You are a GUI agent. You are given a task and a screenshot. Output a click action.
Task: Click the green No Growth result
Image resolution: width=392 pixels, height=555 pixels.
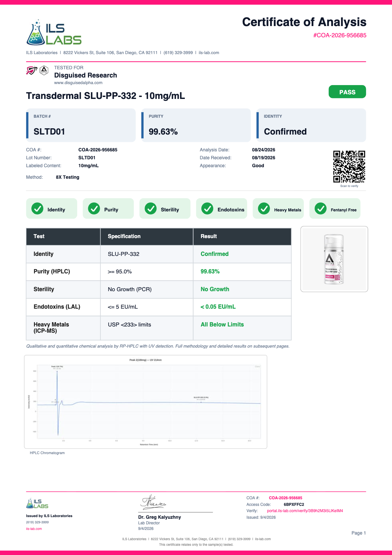pos(215,289)
